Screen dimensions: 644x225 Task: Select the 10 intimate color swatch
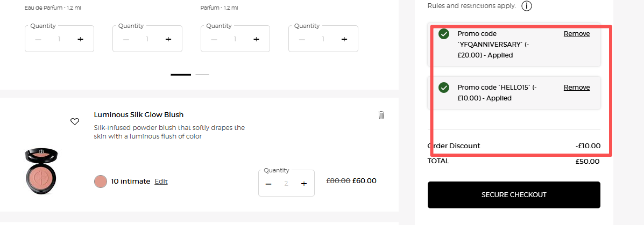click(x=101, y=182)
